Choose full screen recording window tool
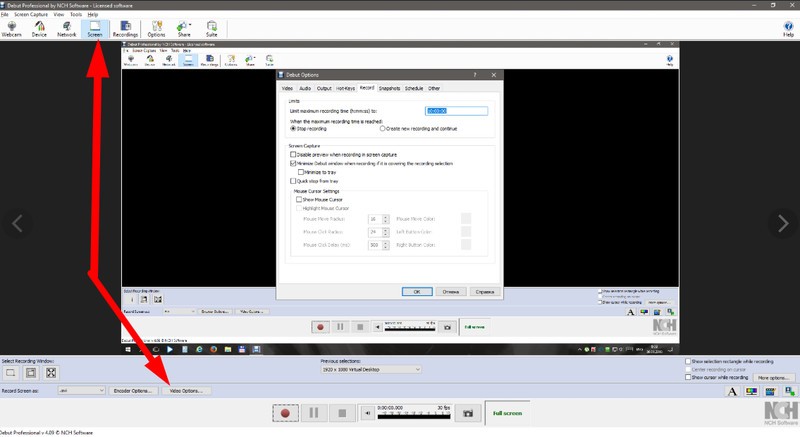 point(51,373)
